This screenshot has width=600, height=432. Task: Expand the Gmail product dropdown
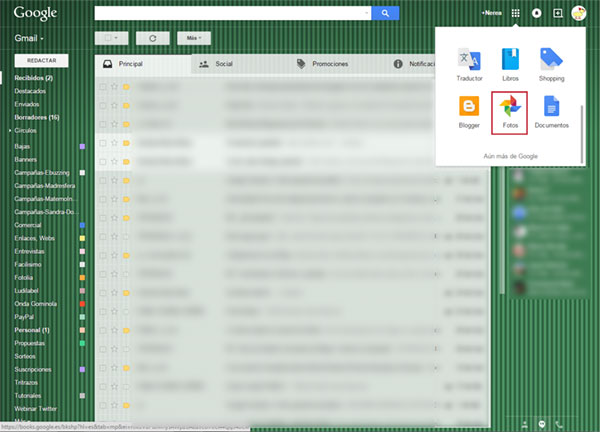pyautogui.click(x=29, y=38)
